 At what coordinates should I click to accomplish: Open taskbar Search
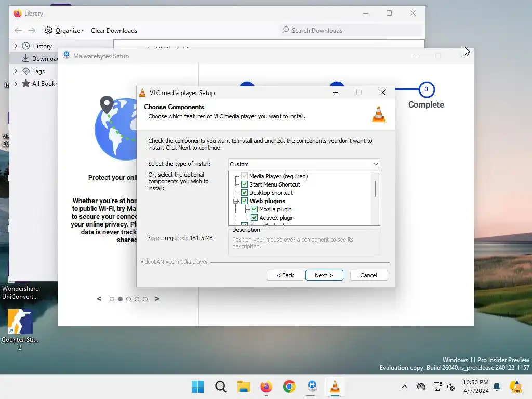[220, 387]
